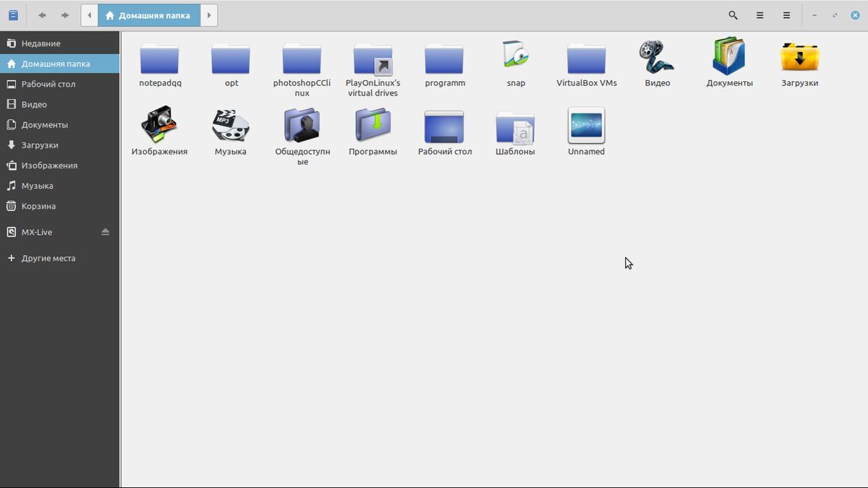This screenshot has height=488, width=868.
Task: Click the search magnifier icon
Action: [x=733, y=15]
